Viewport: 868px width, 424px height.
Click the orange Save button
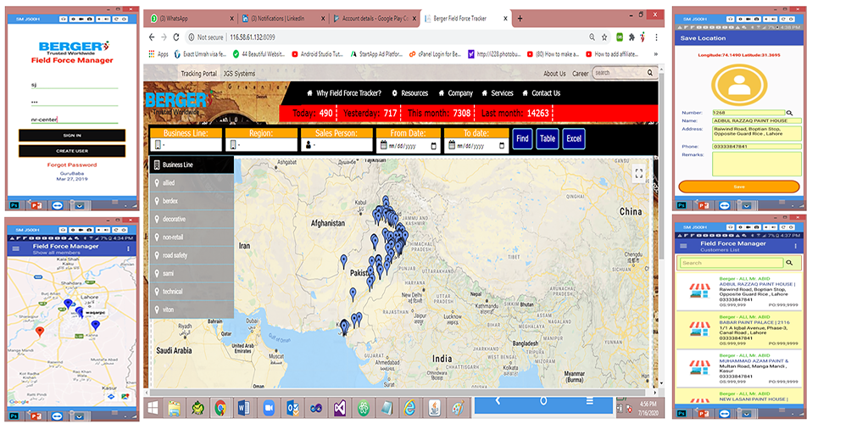[739, 187]
